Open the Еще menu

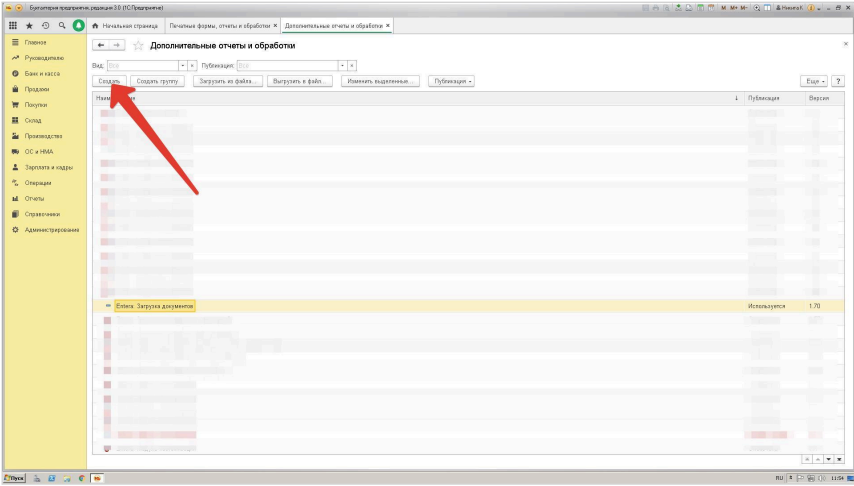click(x=814, y=81)
